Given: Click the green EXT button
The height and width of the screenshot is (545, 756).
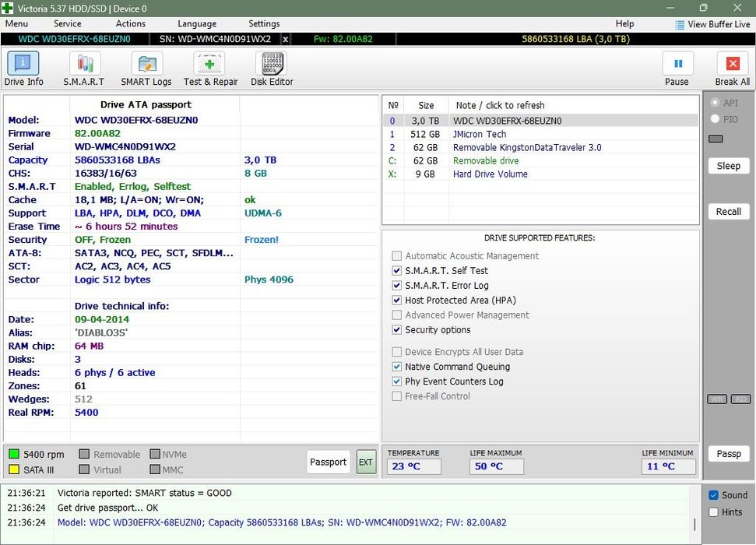Looking at the screenshot, I should pos(366,462).
